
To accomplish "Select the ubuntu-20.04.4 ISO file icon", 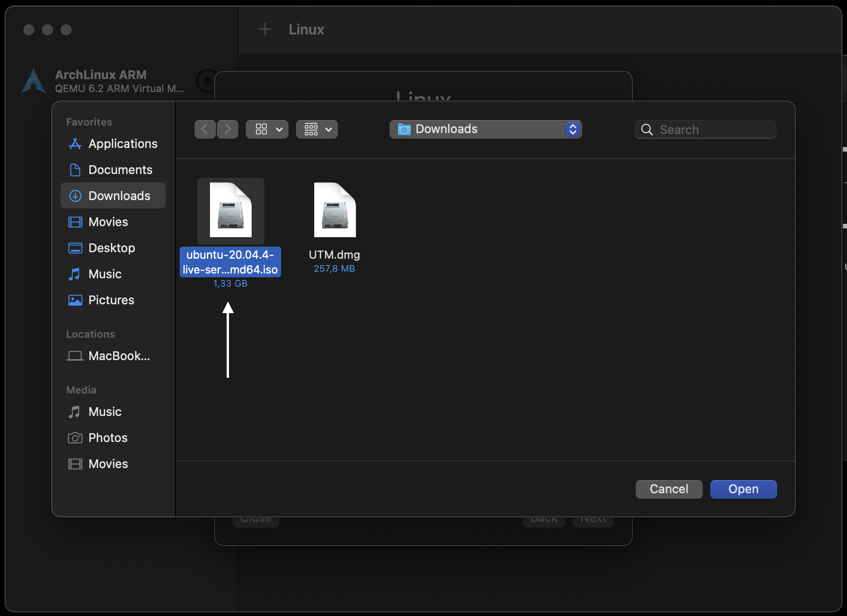I will (x=230, y=211).
